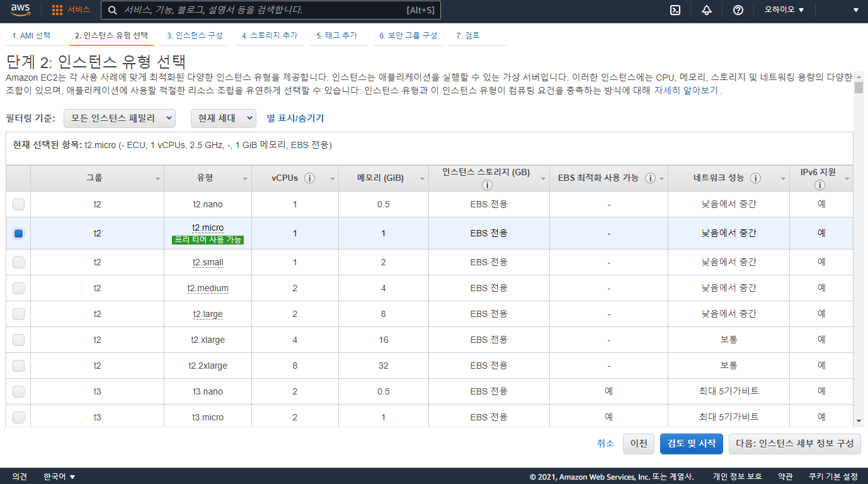Image resolution: width=868 pixels, height=484 pixels.
Task: Open 한국어 language selector
Action: (x=59, y=476)
